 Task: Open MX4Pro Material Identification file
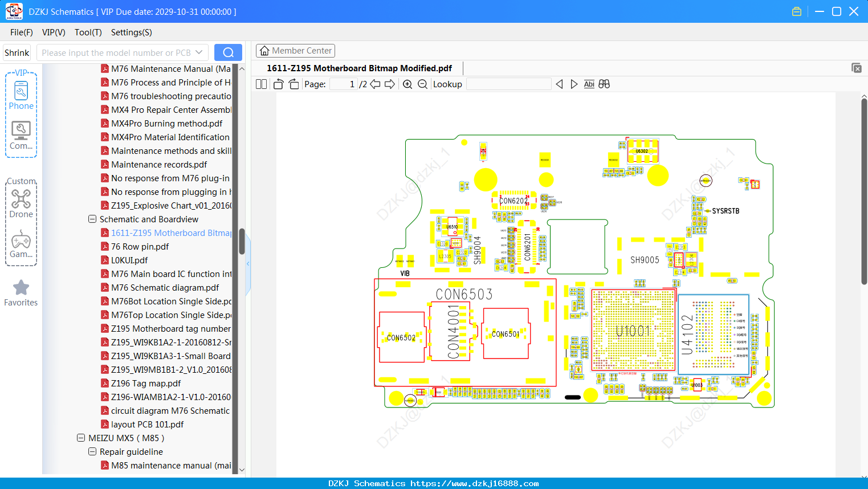[170, 137]
